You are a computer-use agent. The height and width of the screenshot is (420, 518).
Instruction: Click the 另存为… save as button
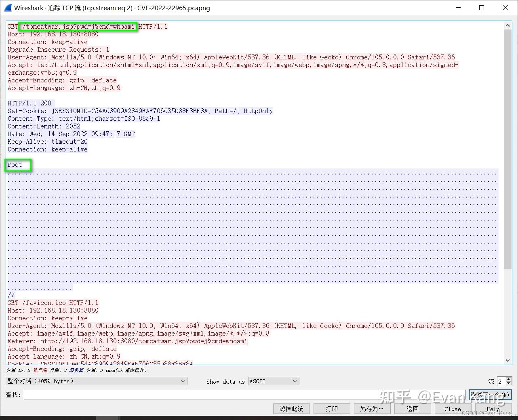[x=372, y=409]
